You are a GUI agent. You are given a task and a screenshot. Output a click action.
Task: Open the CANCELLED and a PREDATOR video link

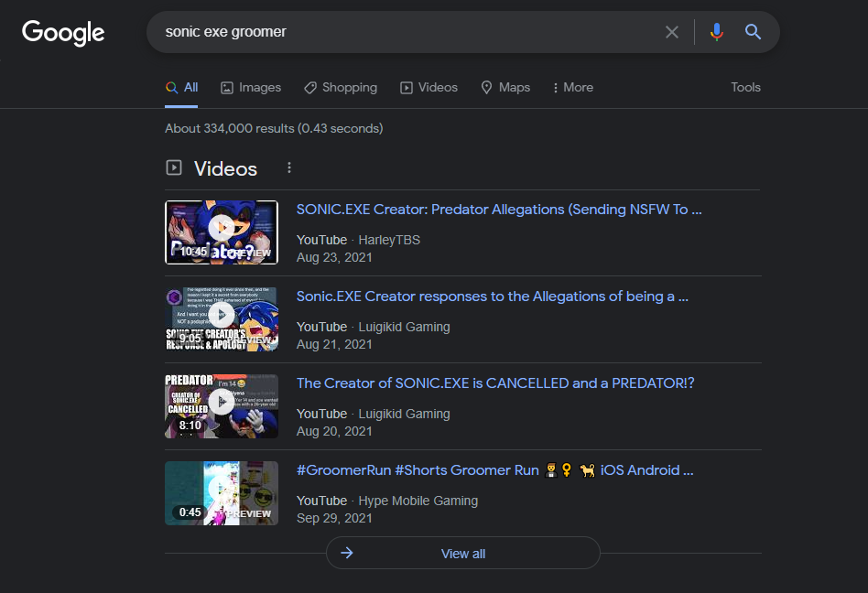495,383
